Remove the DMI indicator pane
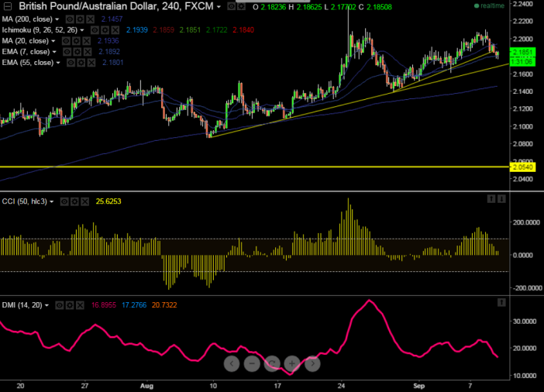 coord(80,305)
